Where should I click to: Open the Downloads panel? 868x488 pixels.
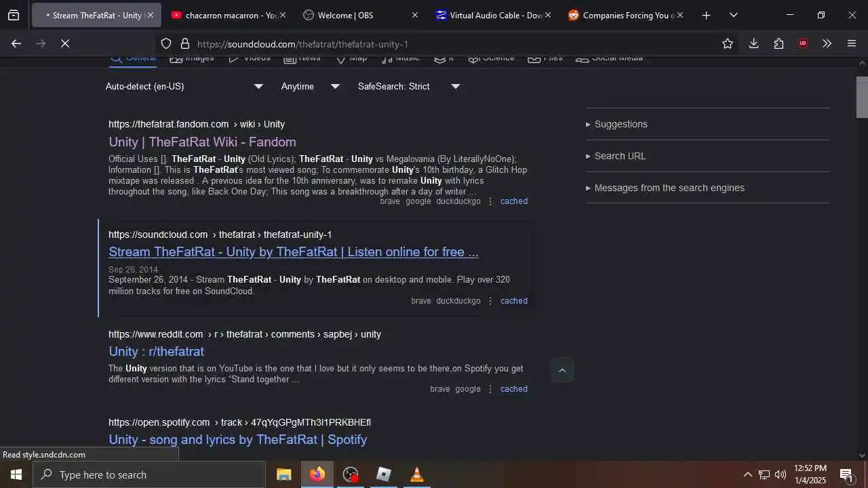(x=753, y=43)
